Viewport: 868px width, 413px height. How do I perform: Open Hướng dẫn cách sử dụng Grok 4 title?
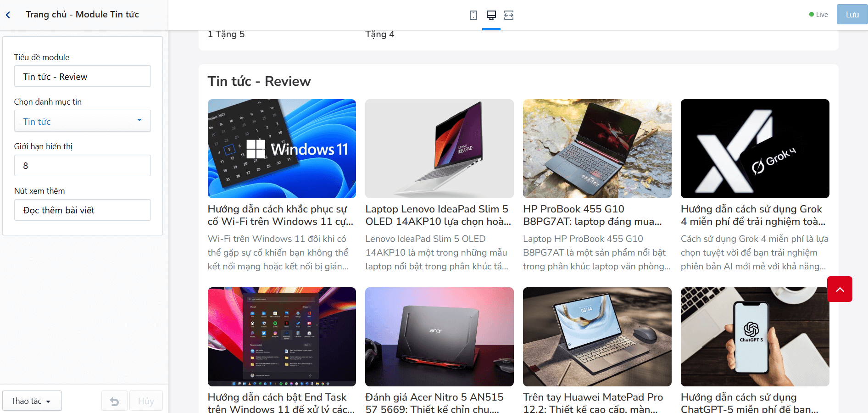[x=753, y=215]
